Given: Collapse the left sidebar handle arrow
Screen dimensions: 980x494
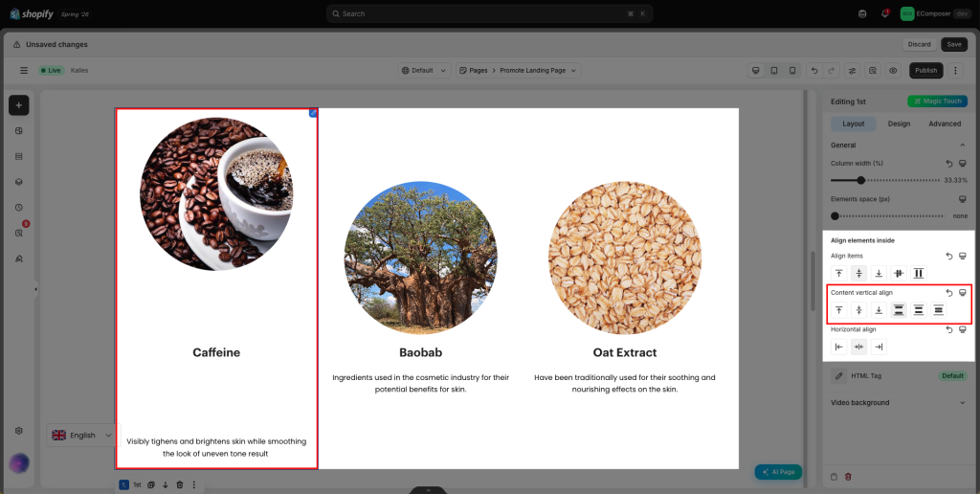Looking at the screenshot, I should point(35,289).
